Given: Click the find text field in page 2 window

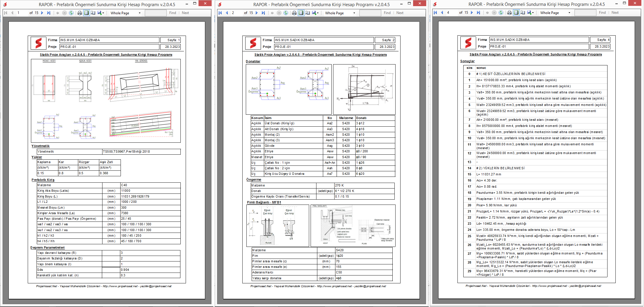Looking at the screenshot, I should pyautogui.click(x=370, y=13).
